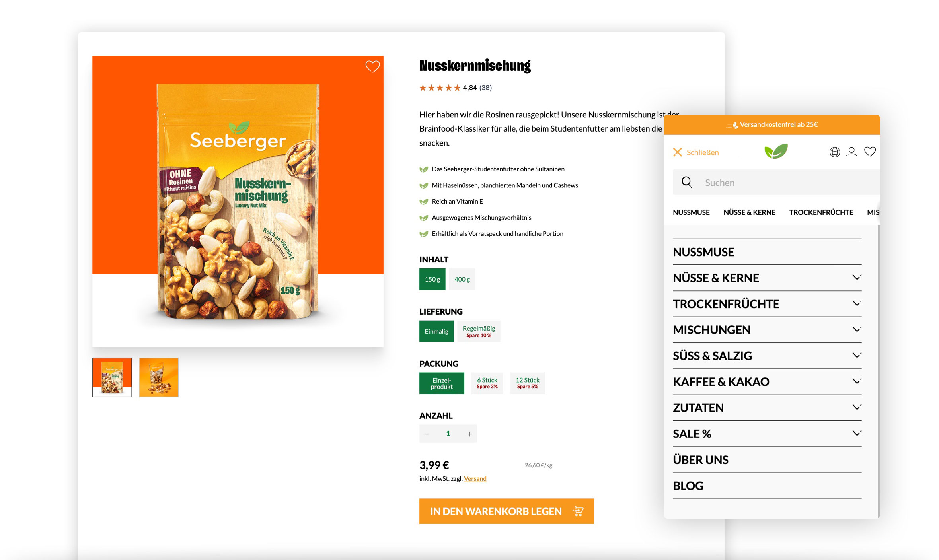The width and height of the screenshot is (939, 560).
Task: Open the user account icon
Action: click(x=851, y=152)
